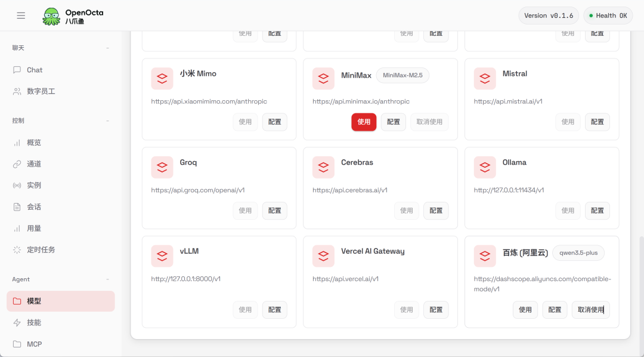Open the Chat menu item
The image size is (644, 357).
click(x=61, y=70)
